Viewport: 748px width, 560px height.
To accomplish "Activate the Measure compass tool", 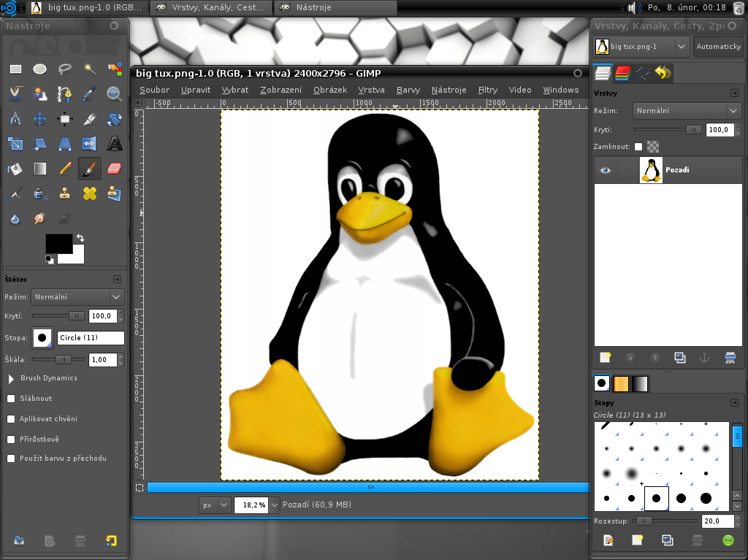I will (x=15, y=119).
